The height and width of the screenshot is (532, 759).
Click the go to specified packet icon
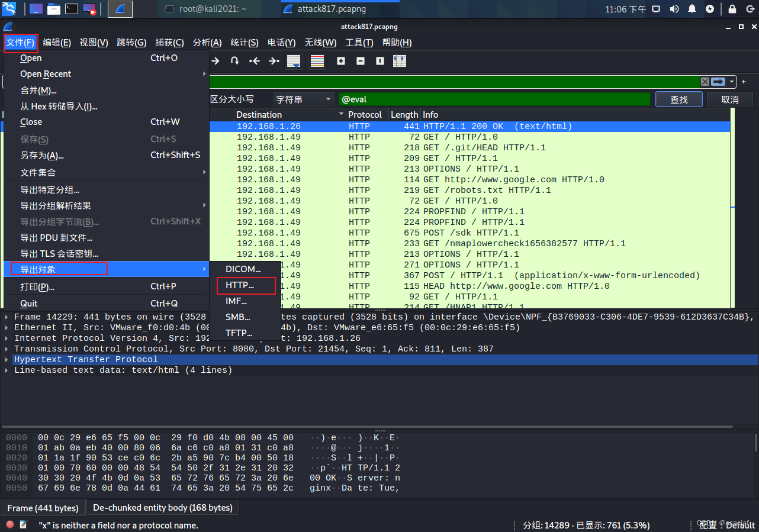pos(235,61)
